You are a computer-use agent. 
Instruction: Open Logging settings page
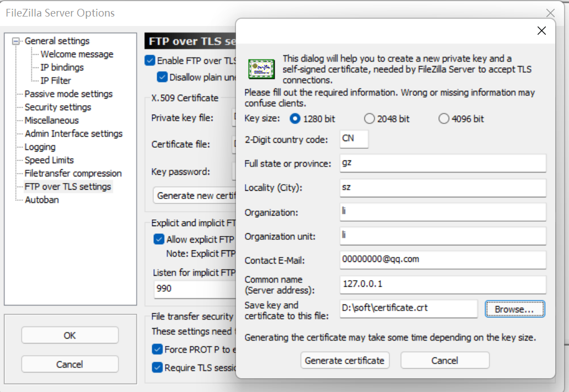coord(40,147)
